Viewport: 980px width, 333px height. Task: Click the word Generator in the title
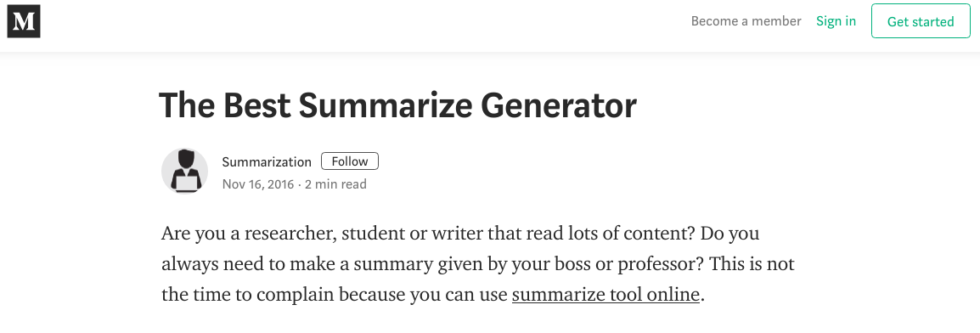(558, 105)
